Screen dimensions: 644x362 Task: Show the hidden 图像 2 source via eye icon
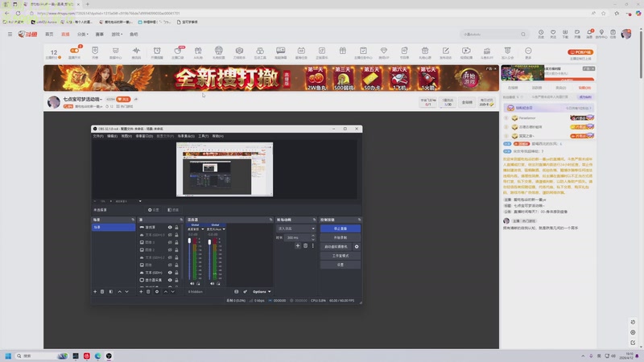tap(170, 249)
